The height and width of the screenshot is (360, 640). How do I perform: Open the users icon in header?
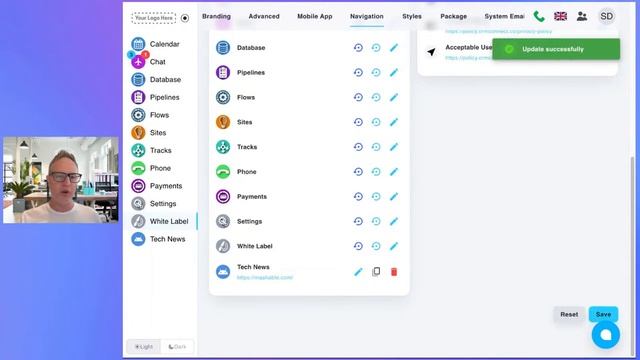coord(582,16)
